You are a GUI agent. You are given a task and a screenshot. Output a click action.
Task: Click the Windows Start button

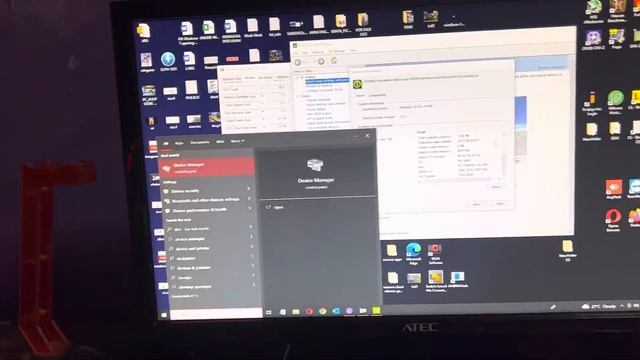coord(164,315)
